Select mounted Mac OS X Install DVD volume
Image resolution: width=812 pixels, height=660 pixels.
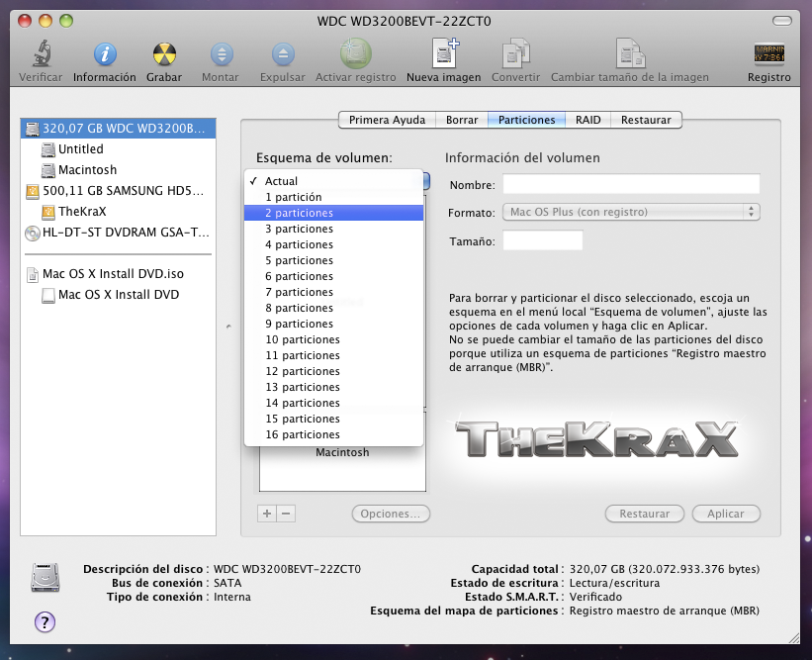pos(118,294)
